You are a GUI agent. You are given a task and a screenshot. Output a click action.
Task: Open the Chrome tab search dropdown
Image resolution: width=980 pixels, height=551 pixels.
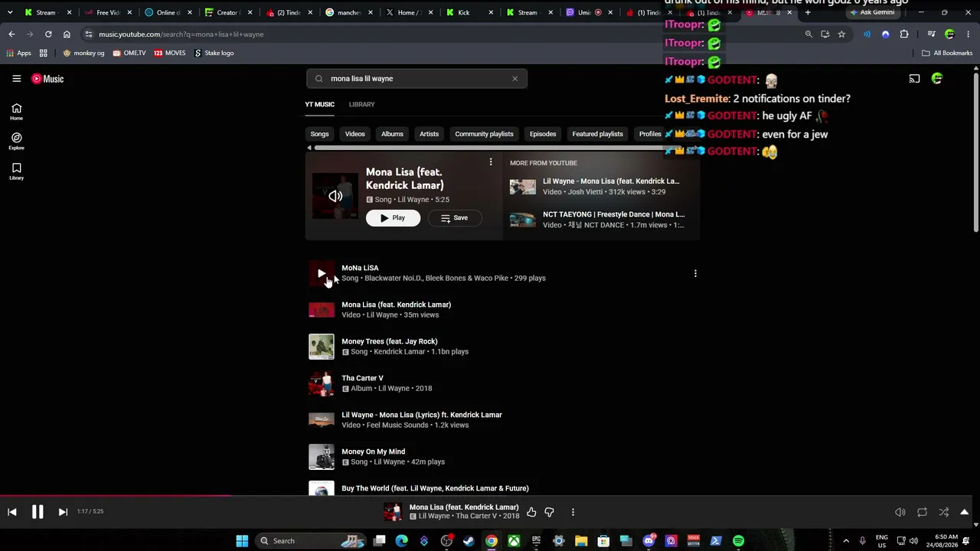point(10,12)
